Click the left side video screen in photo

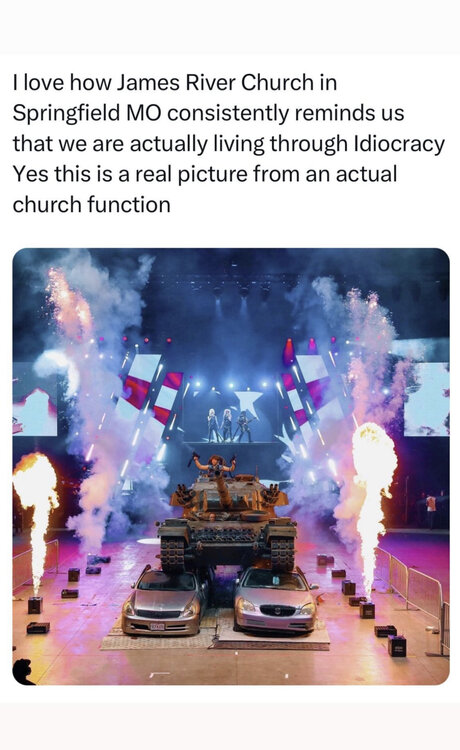(x=35, y=399)
